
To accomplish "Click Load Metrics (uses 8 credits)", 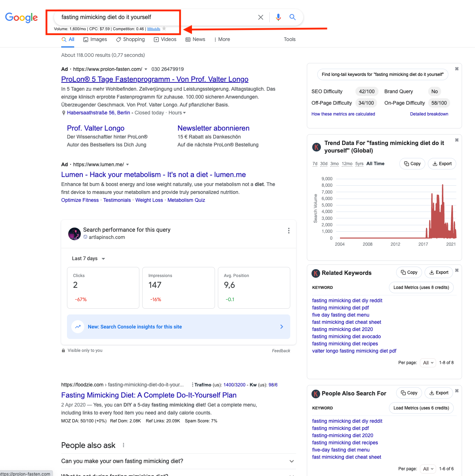I will 421,287.
